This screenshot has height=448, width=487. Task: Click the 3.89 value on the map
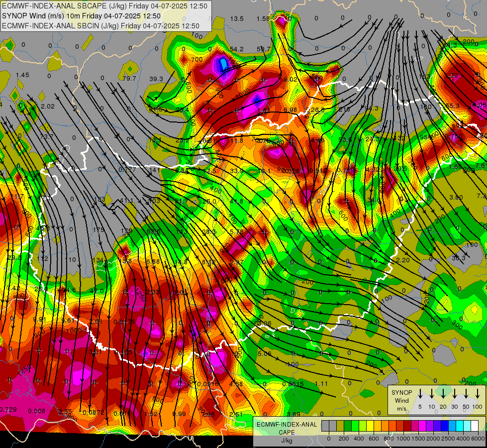click(293, 414)
